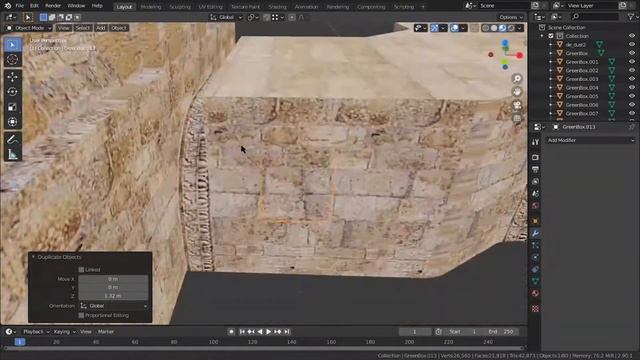The width and height of the screenshot is (640, 360).
Task: Select the Annotate tool
Action: coord(13,139)
